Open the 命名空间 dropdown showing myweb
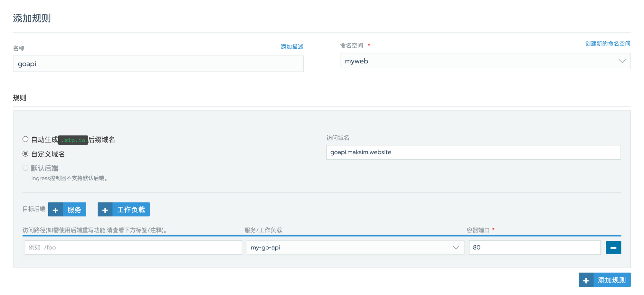This screenshot has width=644, height=295. (x=480, y=61)
